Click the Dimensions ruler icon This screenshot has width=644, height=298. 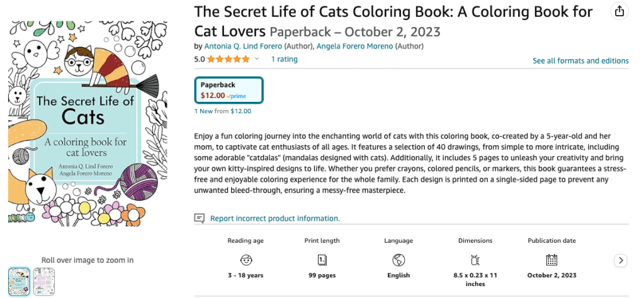click(x=475, y=260)
